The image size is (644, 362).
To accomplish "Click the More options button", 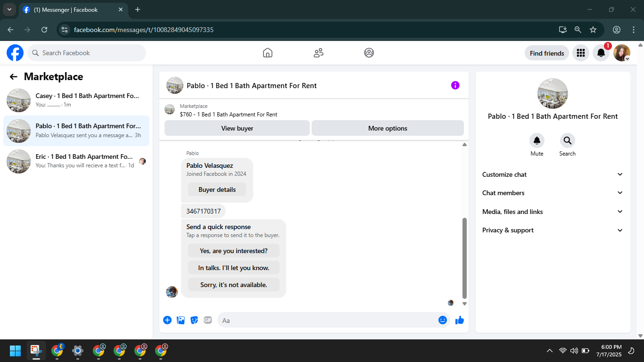I will point(388,128).
